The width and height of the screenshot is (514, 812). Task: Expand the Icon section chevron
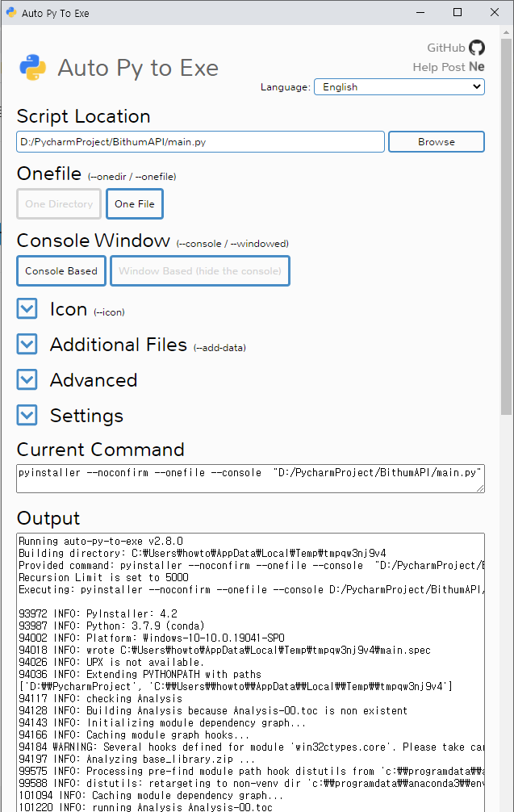[27, 308]
